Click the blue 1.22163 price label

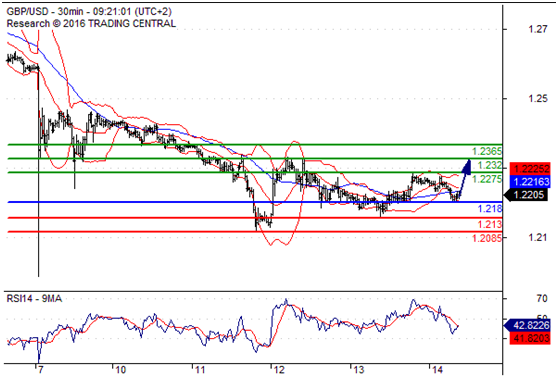(530, 181)
